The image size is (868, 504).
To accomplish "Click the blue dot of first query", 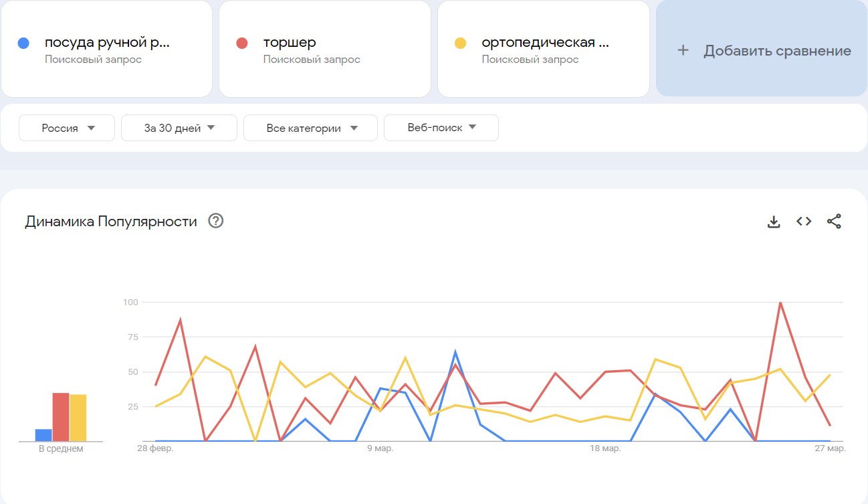I will [x=23, y=43].
